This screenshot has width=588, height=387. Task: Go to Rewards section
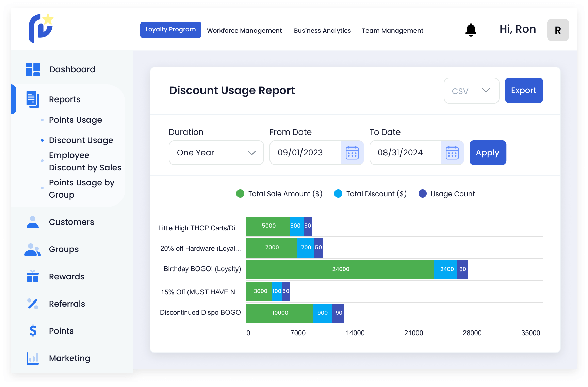pyautogui.click(x=67, y=277)
